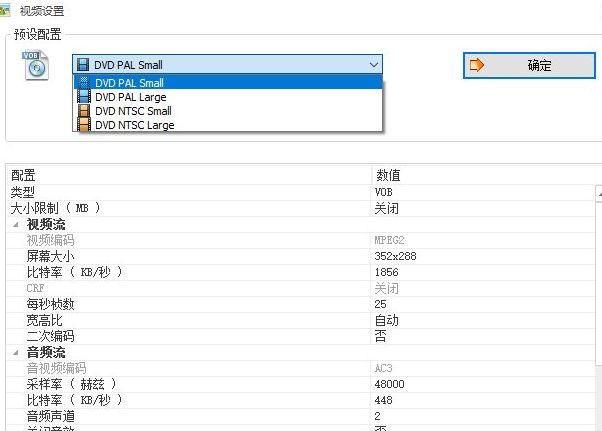
Task: Choose DVD PAL Small from the list
Action: [x=129, y=83]
